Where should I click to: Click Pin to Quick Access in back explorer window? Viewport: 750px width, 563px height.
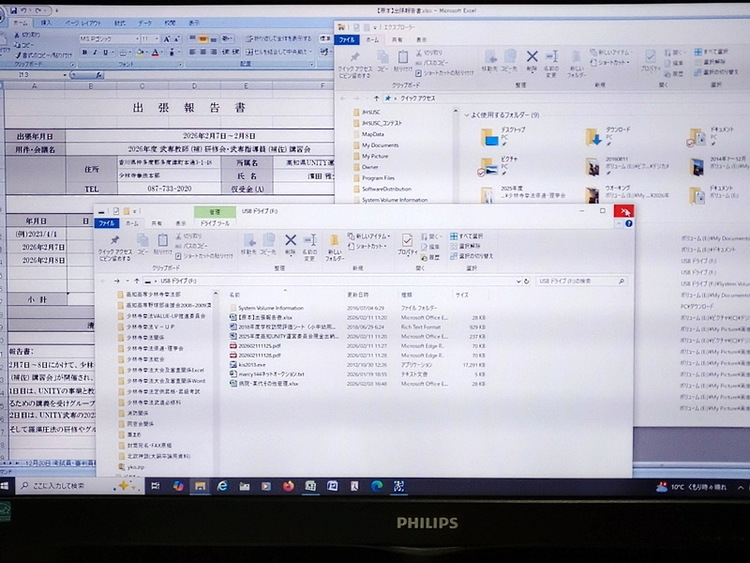[x=354, y=65]
